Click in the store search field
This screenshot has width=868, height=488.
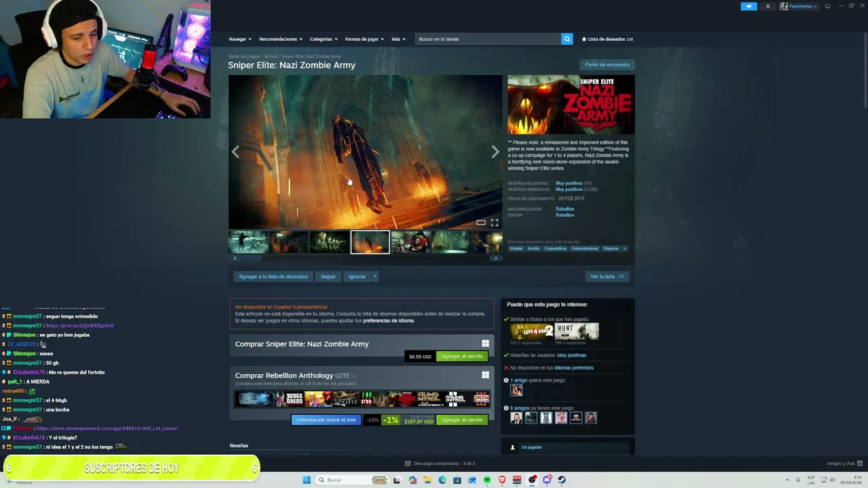[488, 39]
